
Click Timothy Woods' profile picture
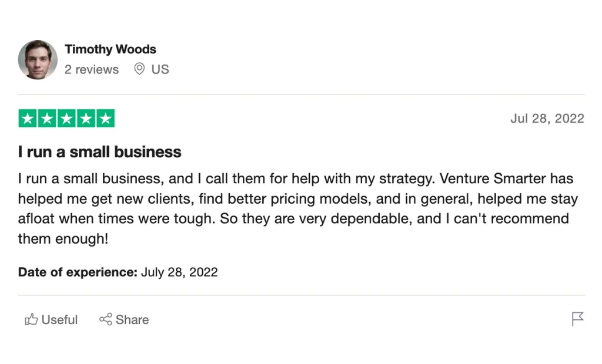(x=38, y=60)
